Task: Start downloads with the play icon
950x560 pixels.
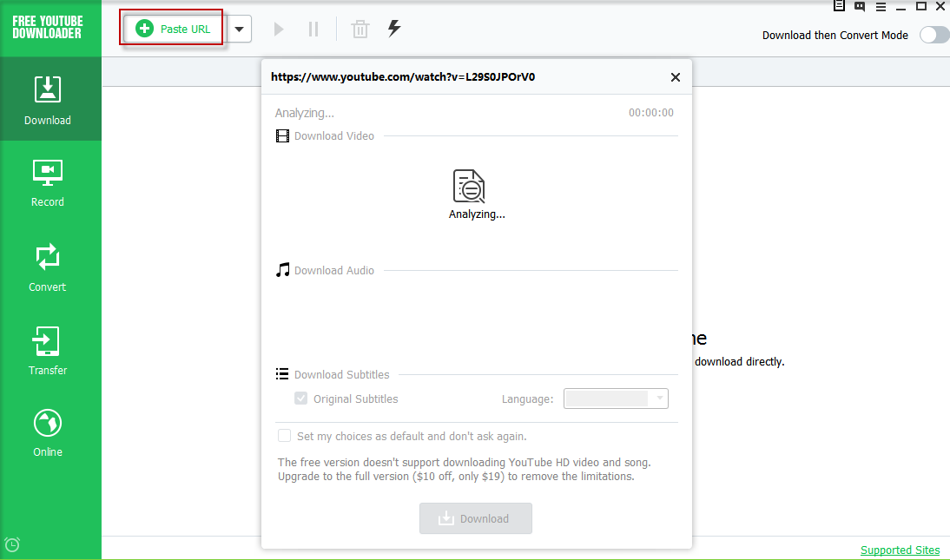Action: click(x=279, y=30)
